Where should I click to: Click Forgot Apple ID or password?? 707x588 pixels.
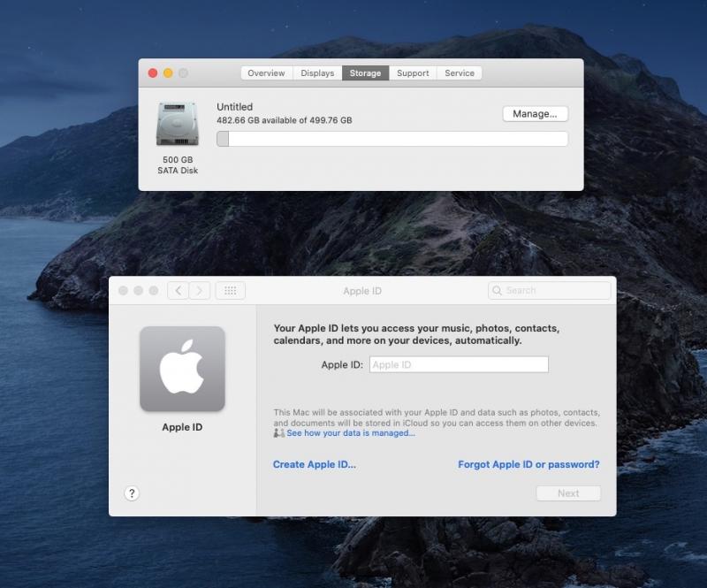(x=528, y=464)
